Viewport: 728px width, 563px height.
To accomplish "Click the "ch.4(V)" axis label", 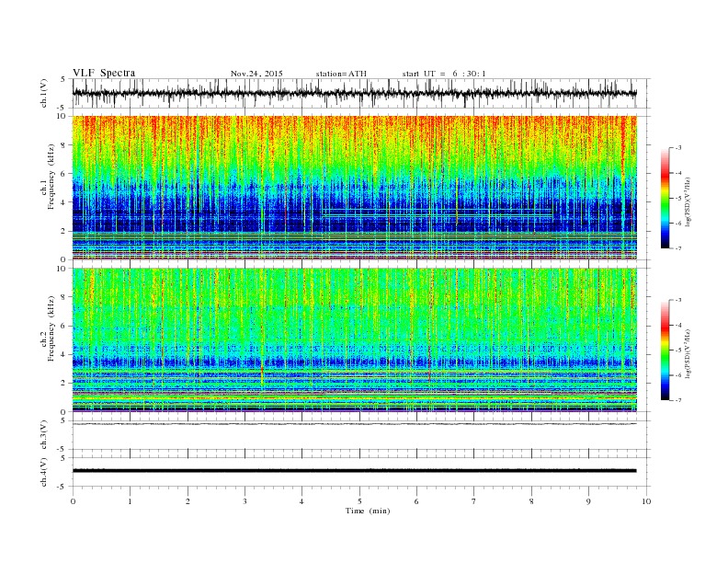I will click(x=44, y=472).
